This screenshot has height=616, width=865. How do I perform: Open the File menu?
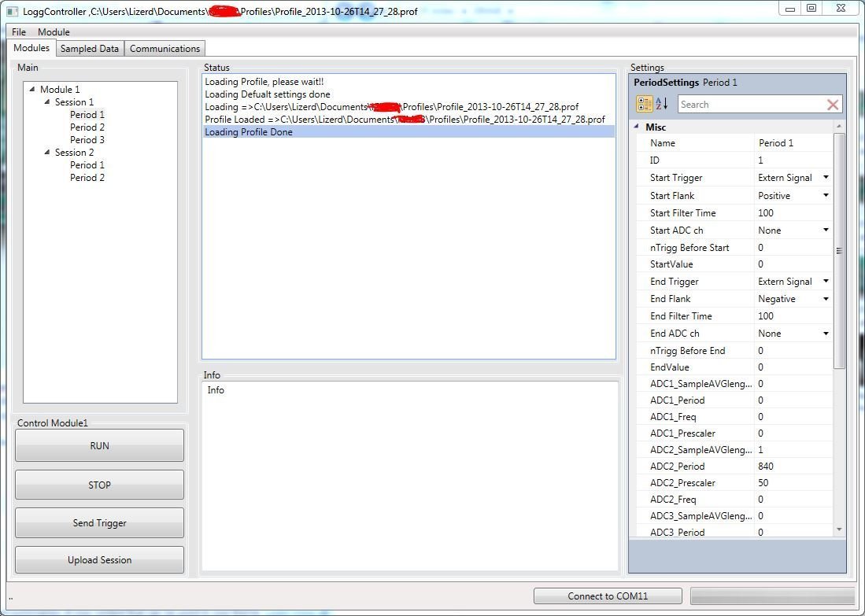tap(19, 32)
